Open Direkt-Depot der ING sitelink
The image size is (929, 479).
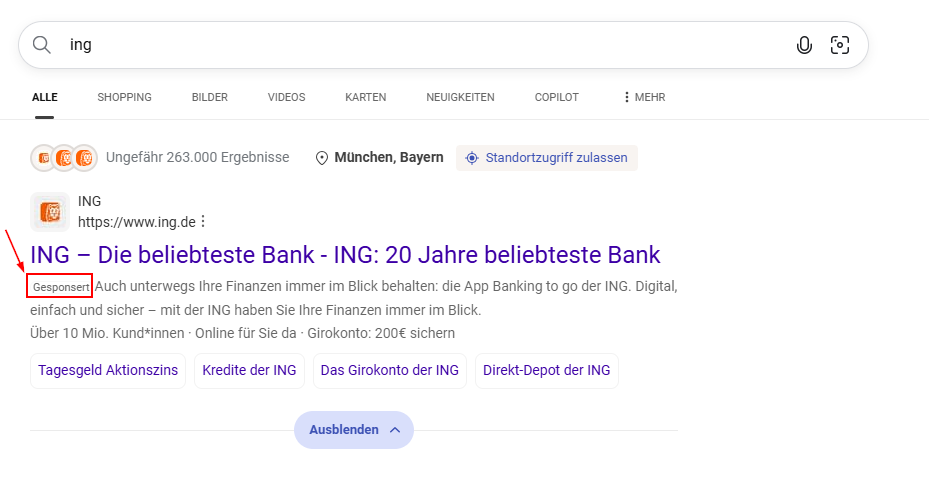tap(547, 371)
